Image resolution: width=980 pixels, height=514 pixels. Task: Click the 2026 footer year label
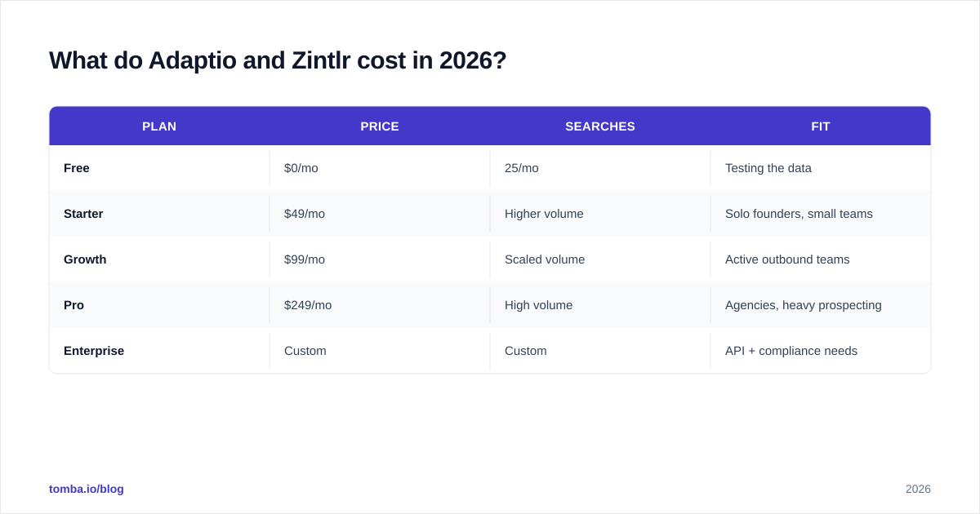pos(918,489)
